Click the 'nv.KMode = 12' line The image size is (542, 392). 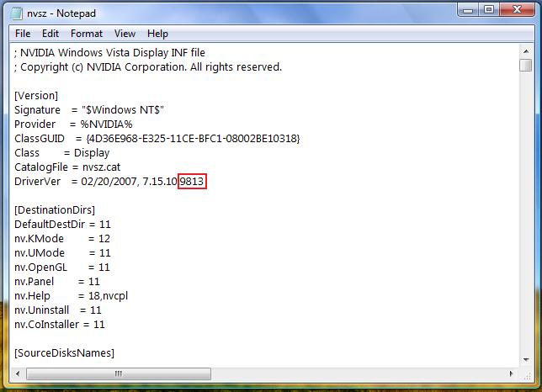click(62, 239)
